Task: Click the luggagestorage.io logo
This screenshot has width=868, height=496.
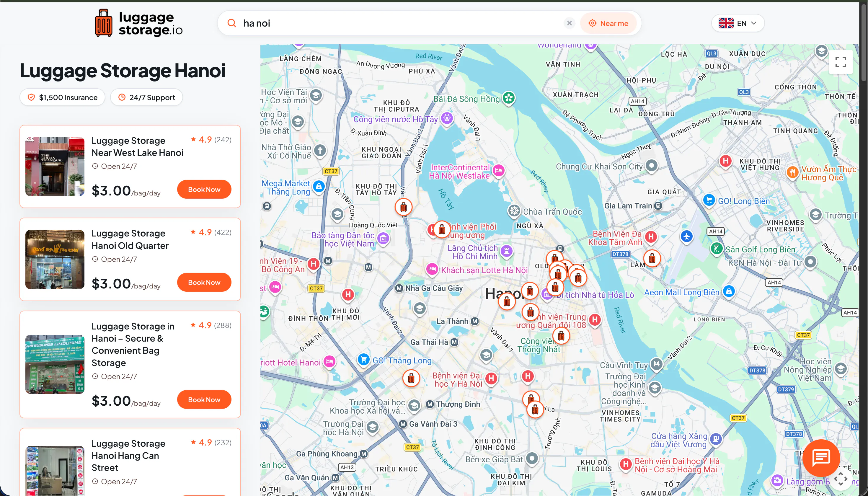Action: pos(138,23)
